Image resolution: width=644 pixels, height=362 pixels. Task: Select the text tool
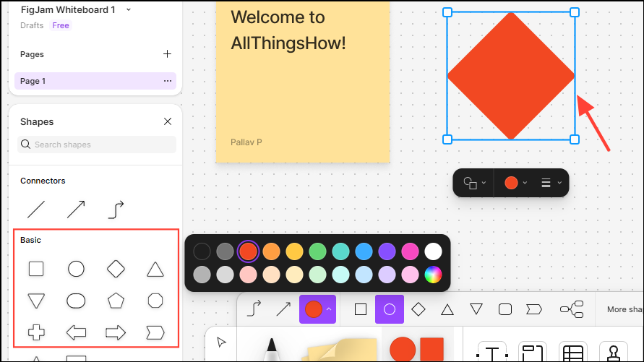[492, 352]
